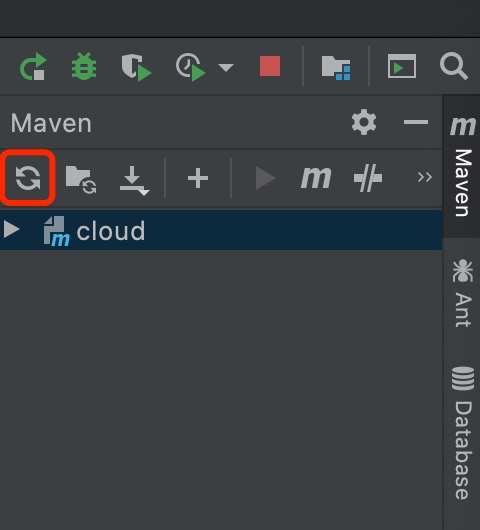Open profiler run options dropdown arrow
Screen dimensions: 480x530
point(226,67)
